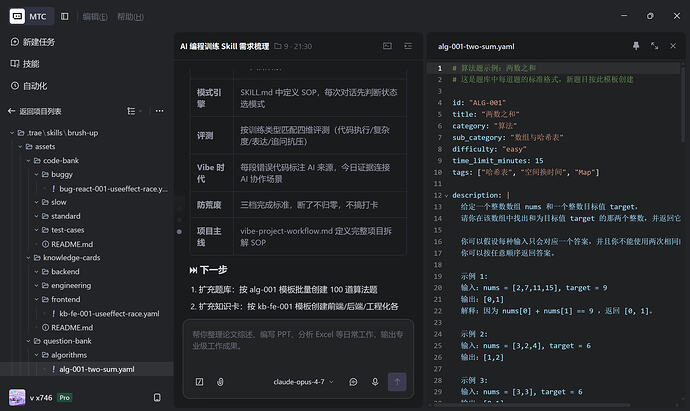Fold the description block at line 12

tap(447, 195)
